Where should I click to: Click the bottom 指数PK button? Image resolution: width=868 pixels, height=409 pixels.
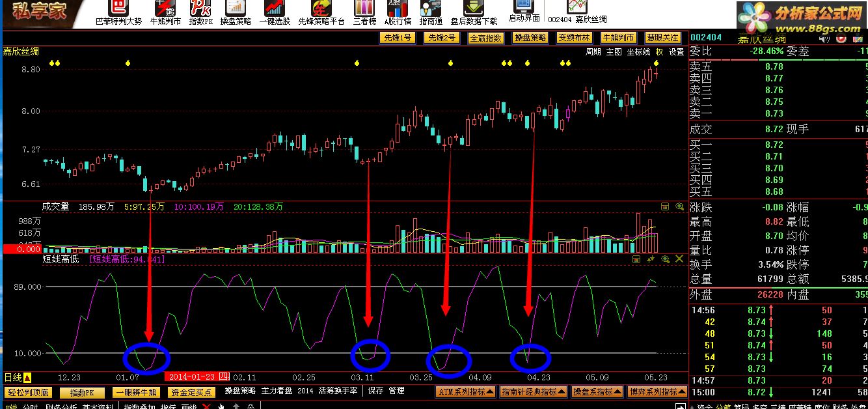click(x=82, y=393)
